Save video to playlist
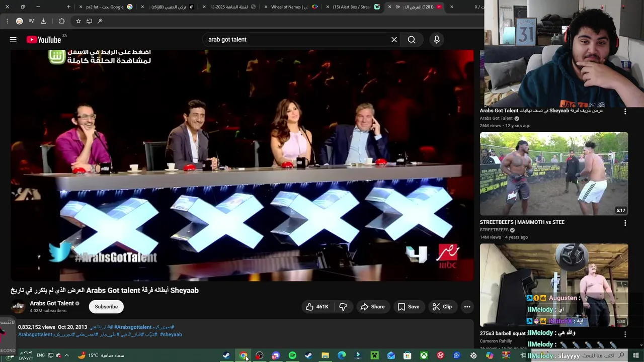This screenshot has height=362, width=644. 409,307
